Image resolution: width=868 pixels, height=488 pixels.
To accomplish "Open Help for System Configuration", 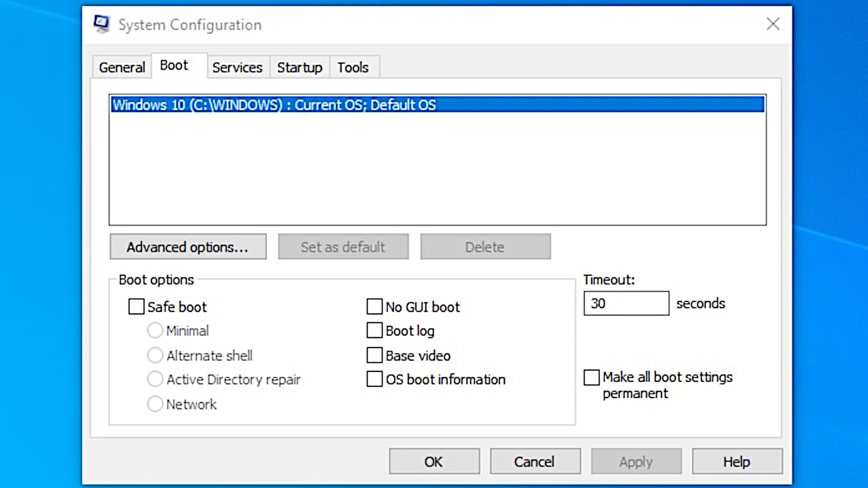I will pos(737,461).
